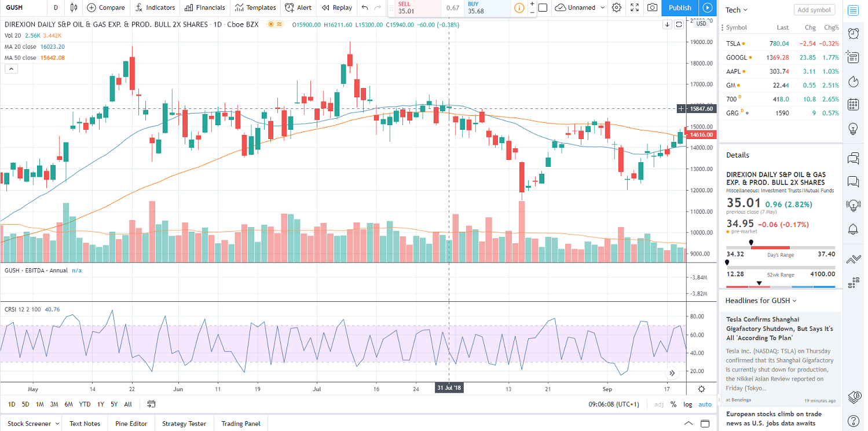868x431 pixels.
Task: Expand the Headlines for GUSH dropdown
Action: tap(761, 301)
